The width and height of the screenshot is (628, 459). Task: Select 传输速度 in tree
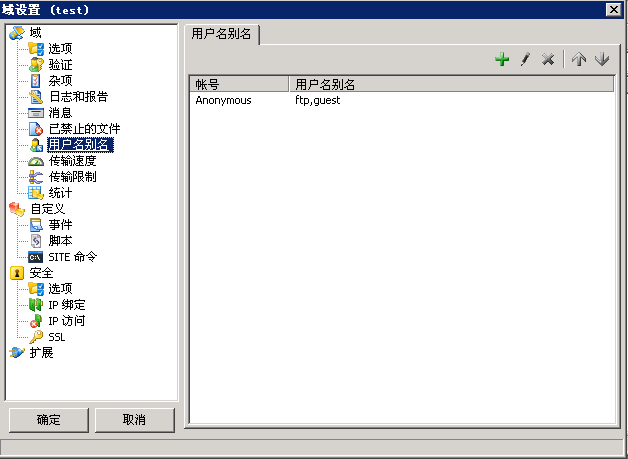click(72, 161)
